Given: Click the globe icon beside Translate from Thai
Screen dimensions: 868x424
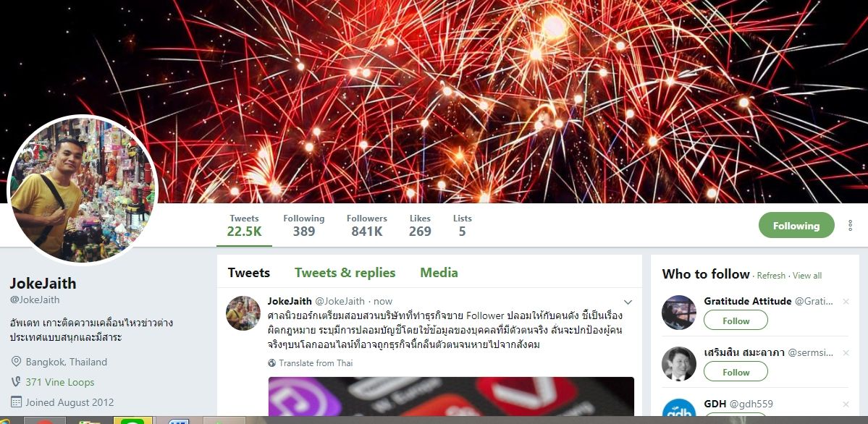Looking at the screenshot, I should tap(271, 363).
